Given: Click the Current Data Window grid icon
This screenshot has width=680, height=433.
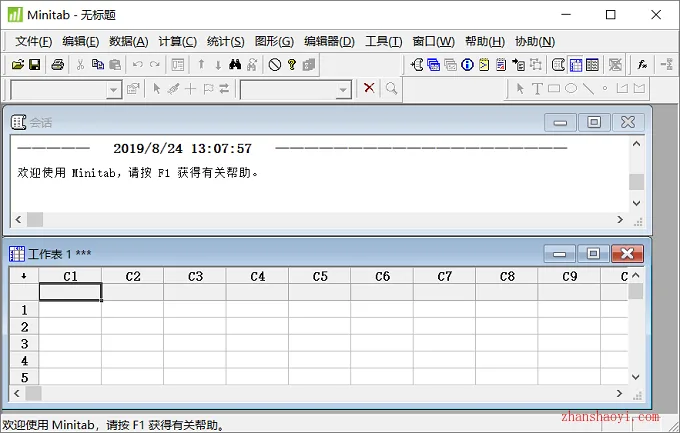Looking at the screenshot, I should (x=576, y=65).
